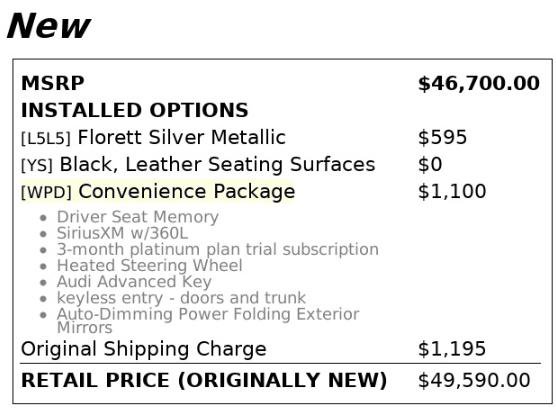Click the $46,700.00 MSRP amount
This screenshot has width=556, height=408.
(x=479, y=84)
